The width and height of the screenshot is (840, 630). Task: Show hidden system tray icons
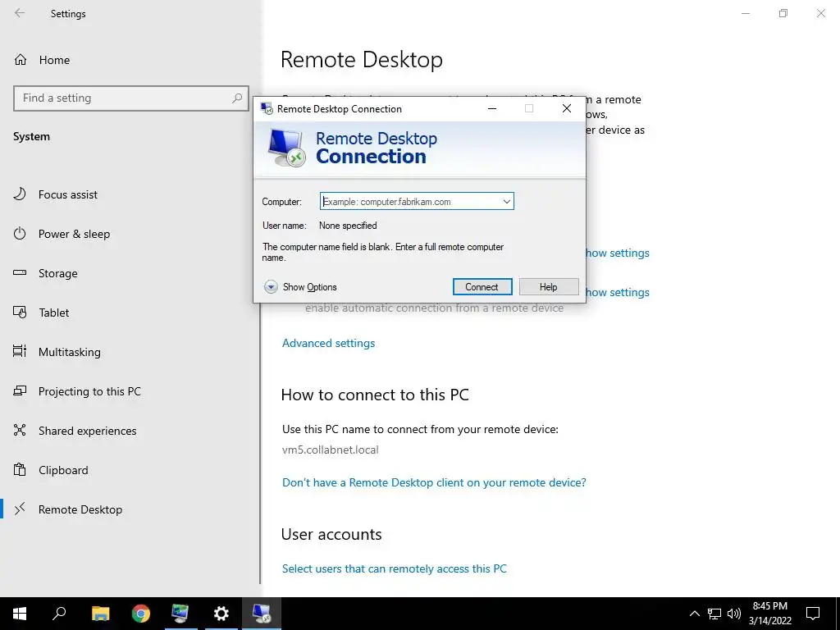click(x=694, y=614)
